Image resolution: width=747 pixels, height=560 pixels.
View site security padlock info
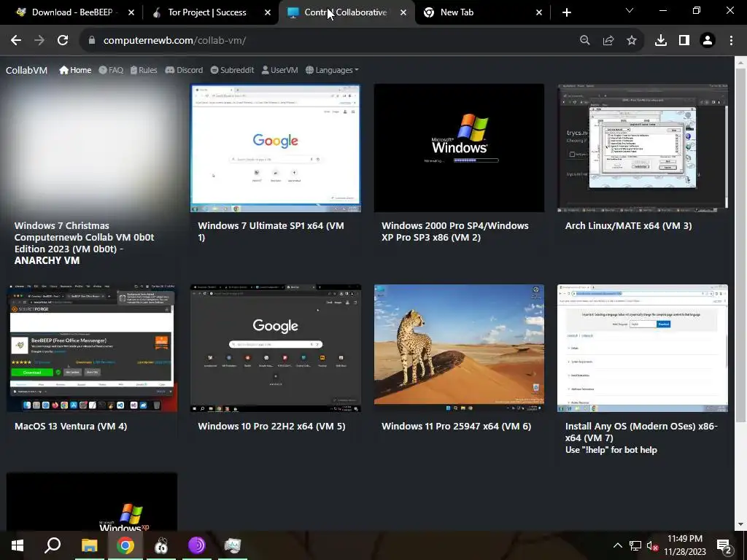pos(91,41)
